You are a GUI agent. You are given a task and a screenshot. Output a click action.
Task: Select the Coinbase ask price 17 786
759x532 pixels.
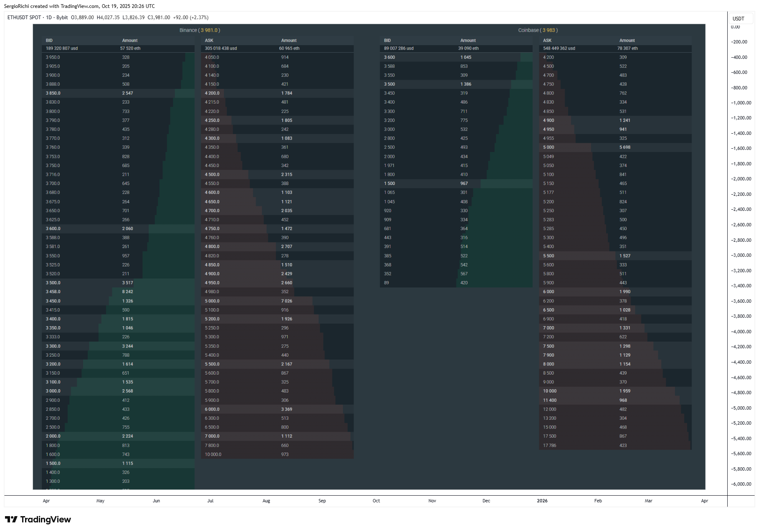(550, 446)
